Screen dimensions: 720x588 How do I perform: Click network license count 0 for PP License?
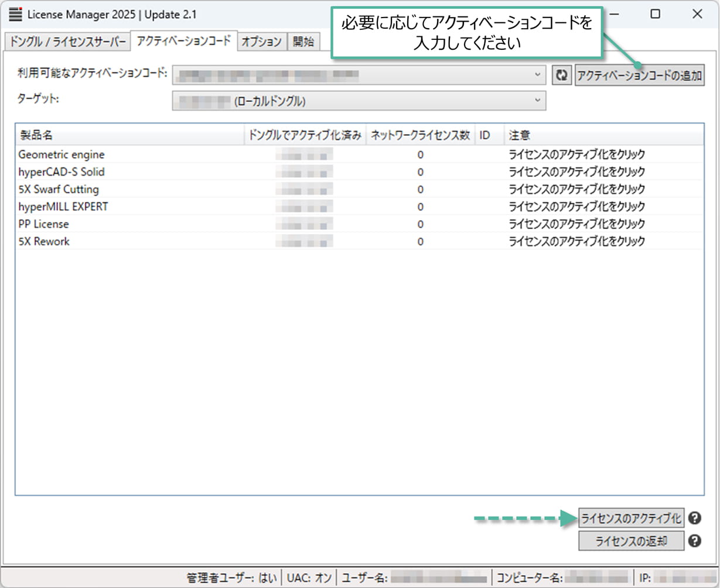pos(421,224)
